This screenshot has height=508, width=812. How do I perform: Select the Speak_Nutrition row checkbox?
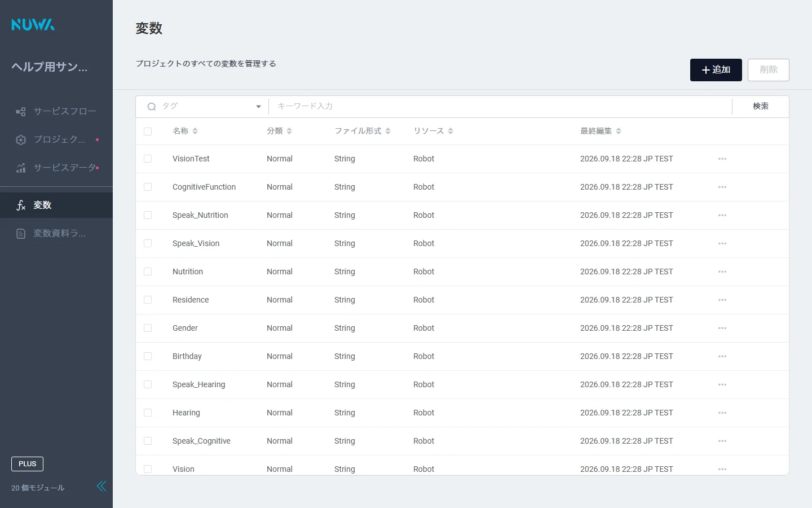[148, 215]
